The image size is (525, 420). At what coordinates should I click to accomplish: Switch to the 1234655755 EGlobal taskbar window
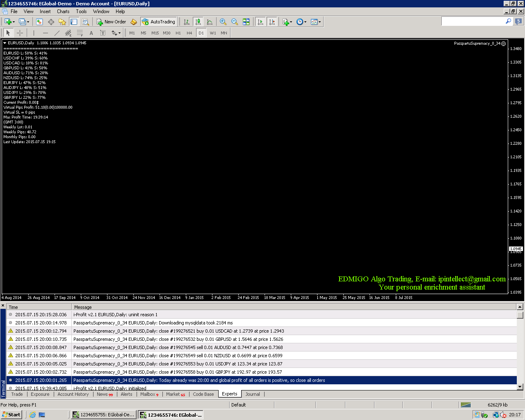click(103, 415)
